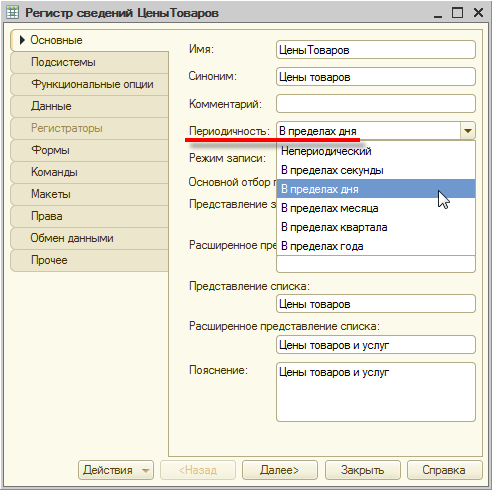Select the Прочее tab
This screenshot has height=490, width=492.
tap(89, 260)
